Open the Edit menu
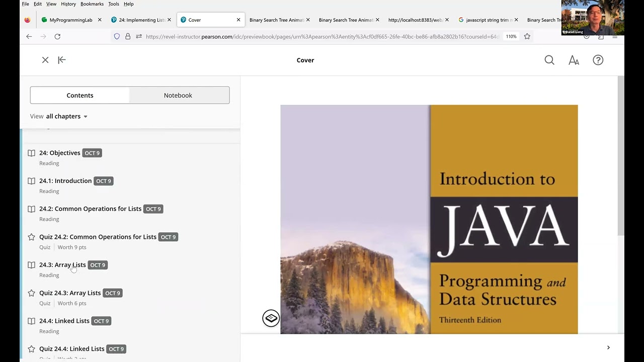644x362 pixels. coord(38,4)
